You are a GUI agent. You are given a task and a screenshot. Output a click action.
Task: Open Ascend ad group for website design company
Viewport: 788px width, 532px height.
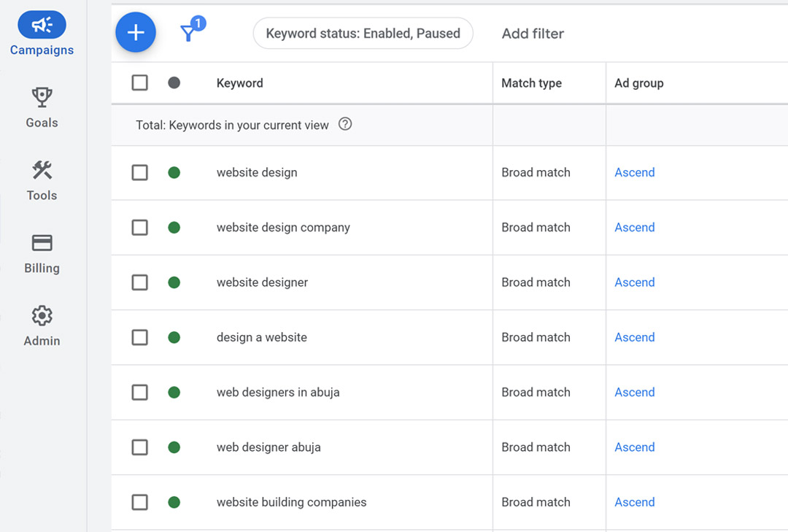coord(635,227)
